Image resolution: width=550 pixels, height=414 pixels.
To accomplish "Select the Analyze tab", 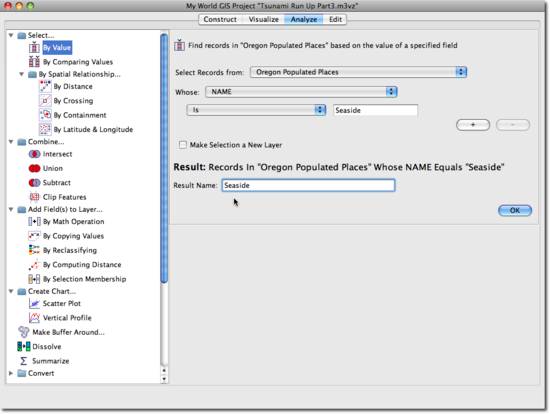I will pyautogui.click(x=304, y=19).
